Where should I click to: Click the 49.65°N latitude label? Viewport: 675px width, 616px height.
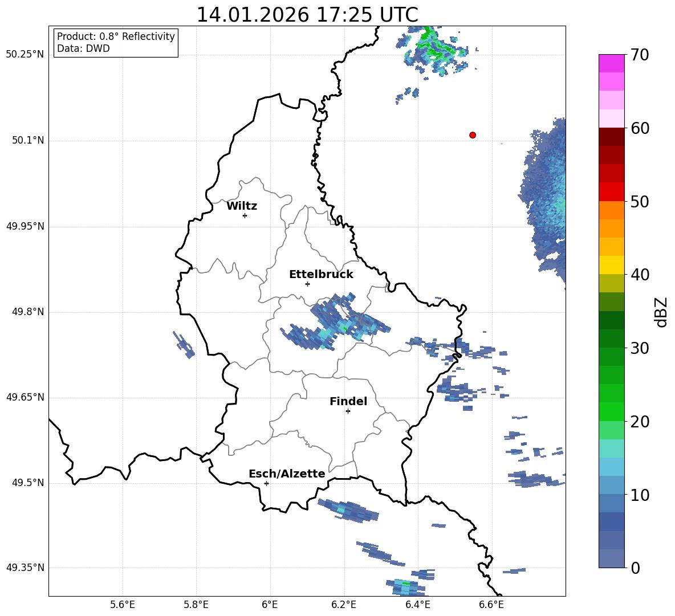pyautogui.click(x=25, y=397)
